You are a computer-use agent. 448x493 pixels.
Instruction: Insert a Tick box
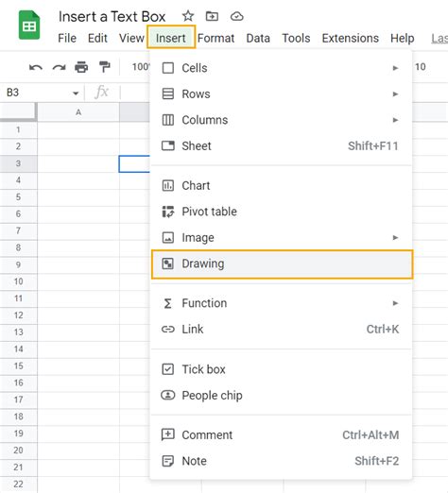pyautogui.click(x=282, y=369)
